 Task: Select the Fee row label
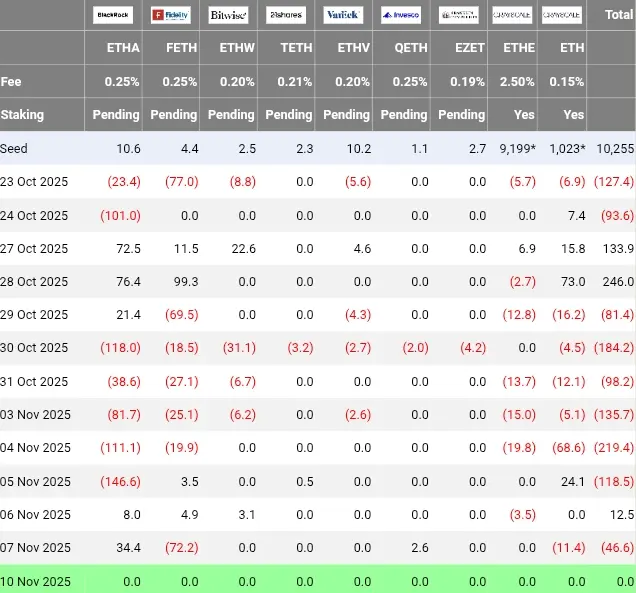[x=11, y=81]
